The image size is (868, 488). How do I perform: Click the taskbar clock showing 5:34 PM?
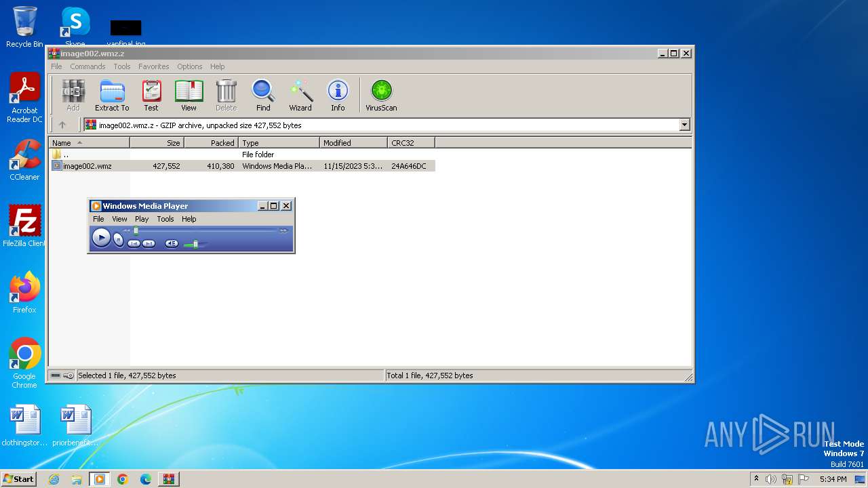click(833, 479)
